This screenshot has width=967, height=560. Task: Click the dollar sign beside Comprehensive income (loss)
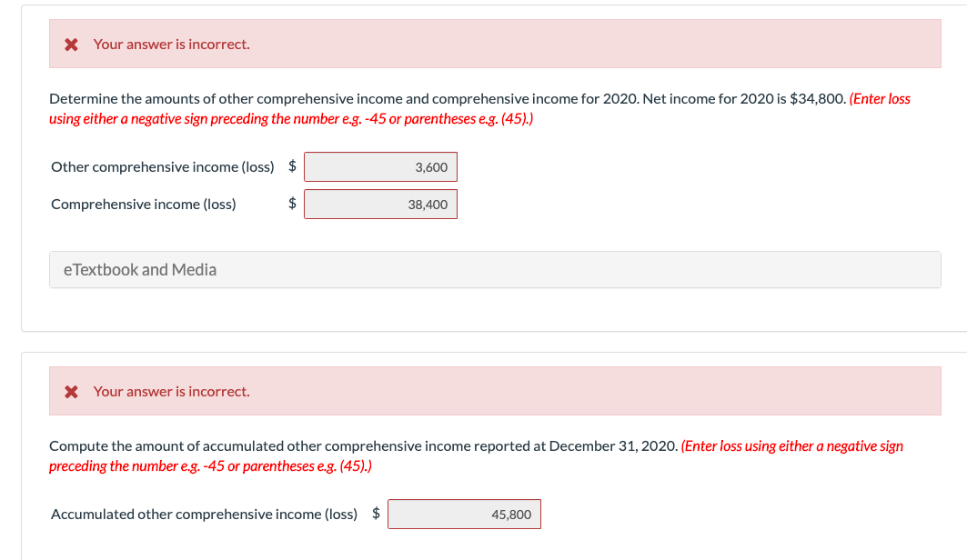290,204
